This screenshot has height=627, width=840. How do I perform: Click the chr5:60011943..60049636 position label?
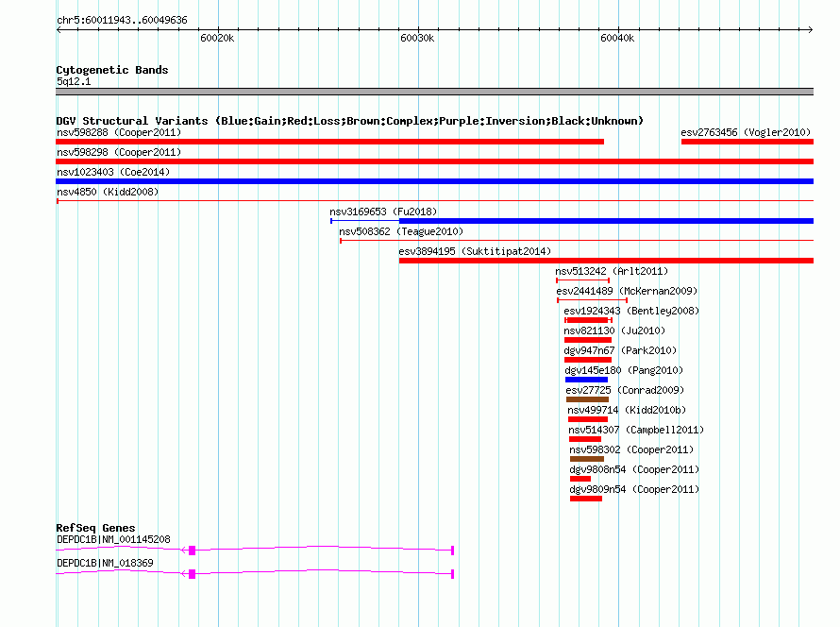[x=122, y=20]
